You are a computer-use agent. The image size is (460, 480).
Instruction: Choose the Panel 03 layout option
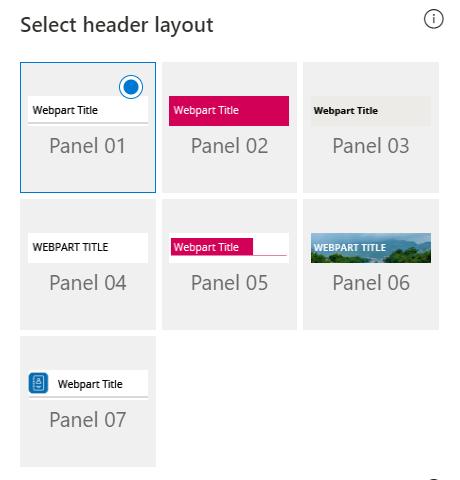tap(371, 127)
